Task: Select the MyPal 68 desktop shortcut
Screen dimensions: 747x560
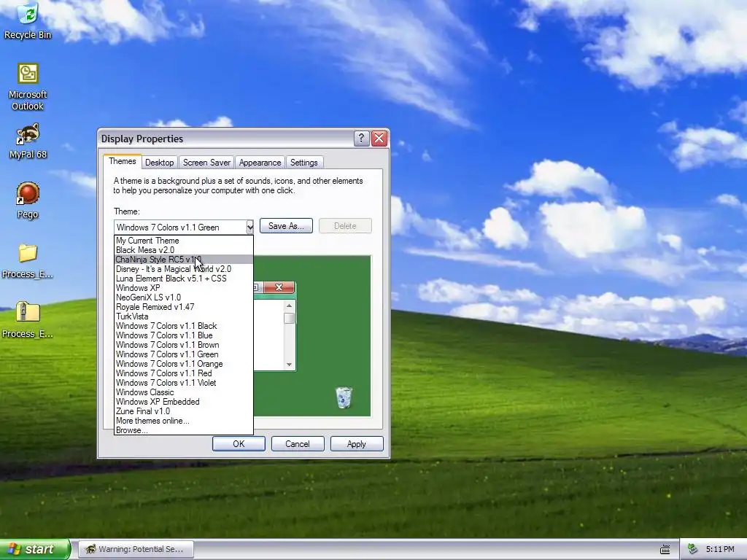Action: click(x=28, y=141)
